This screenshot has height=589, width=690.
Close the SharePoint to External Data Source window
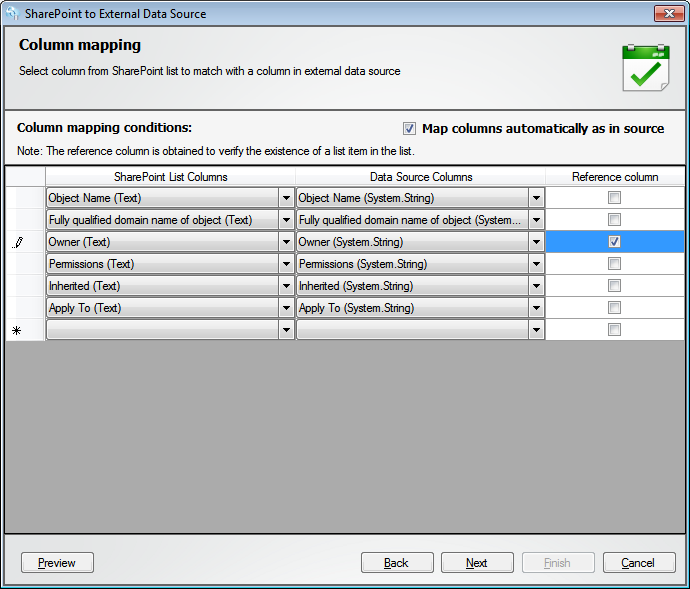pos(669,14)
